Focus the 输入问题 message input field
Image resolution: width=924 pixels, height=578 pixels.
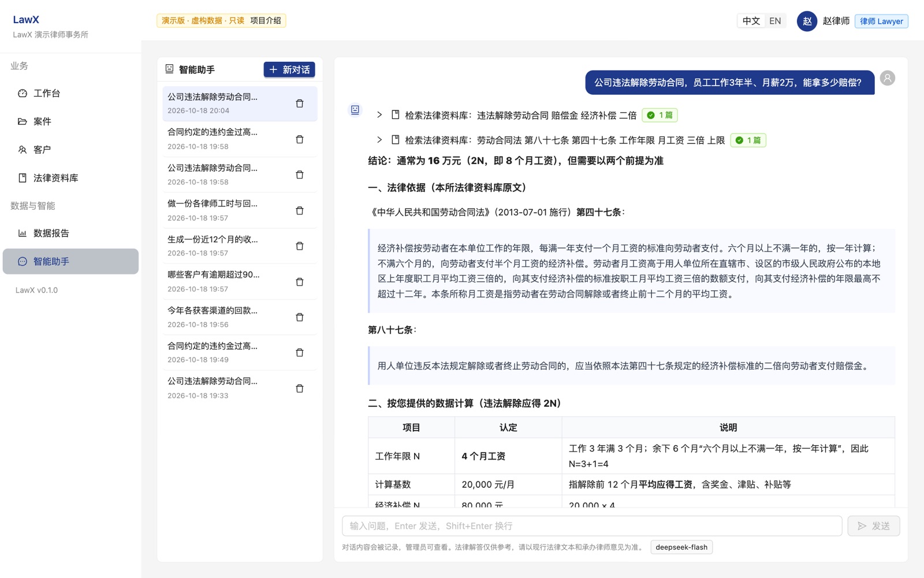coord(592,526)
